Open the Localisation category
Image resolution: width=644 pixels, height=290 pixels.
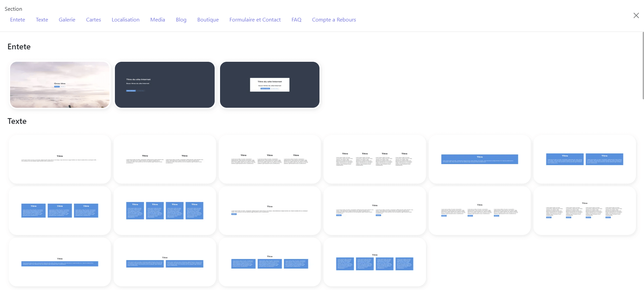[126, 20]
